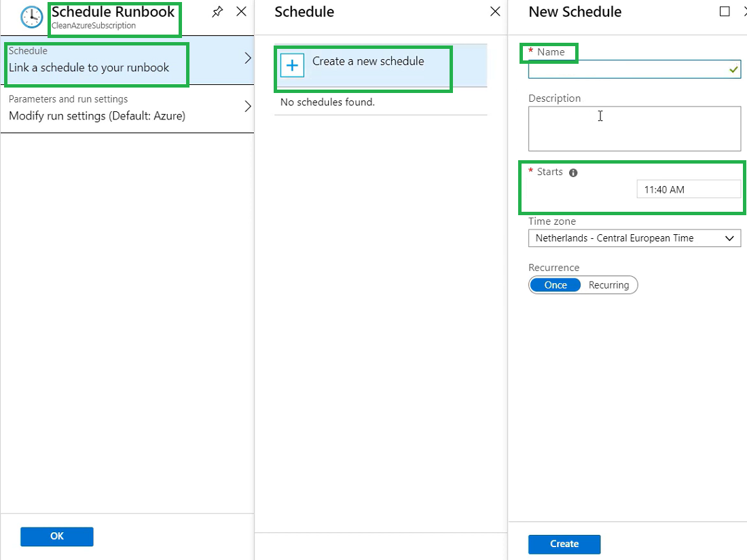Viewport: 747px width, 560px height.
Task: Select Create a new schedule entry
Action: point(367,61)
